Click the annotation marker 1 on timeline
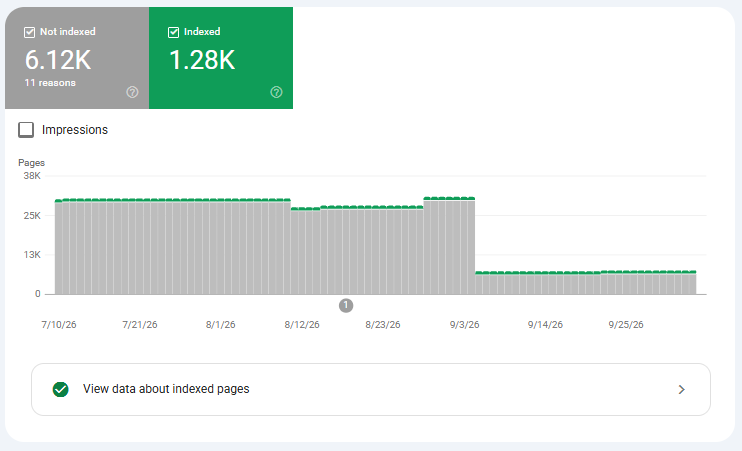 [x=346, y=306]
